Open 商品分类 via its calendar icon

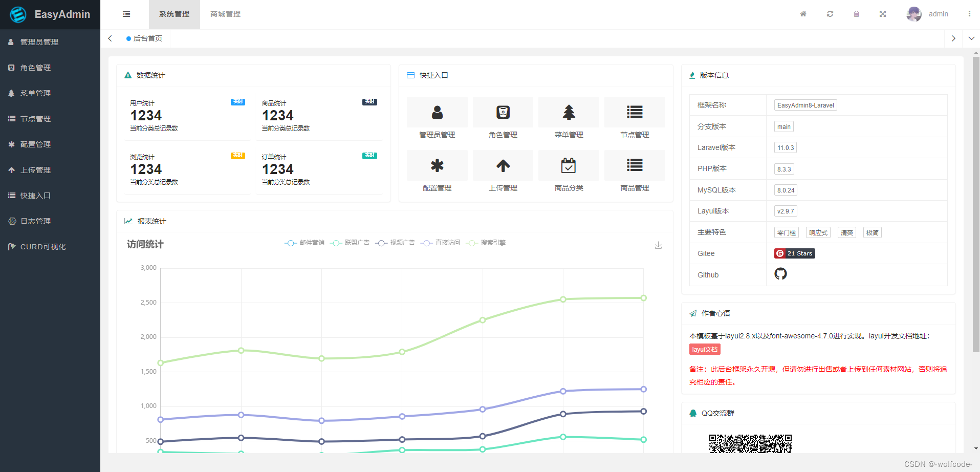[x=569, y=165]
